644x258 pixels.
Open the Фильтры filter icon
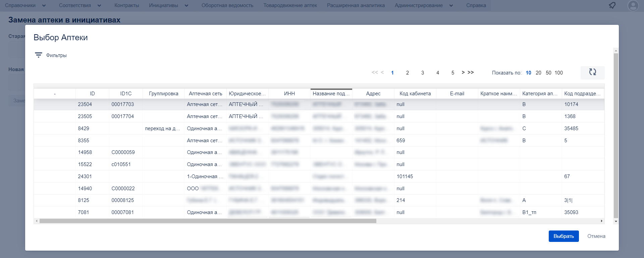39,55
